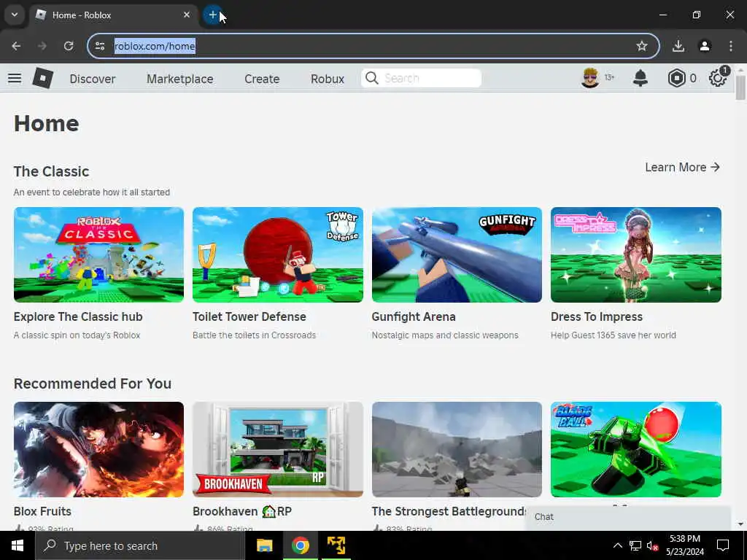Open Robux balance icon
Screen dimensions: 747x560
pyautogui.click(x=676, y=78)
